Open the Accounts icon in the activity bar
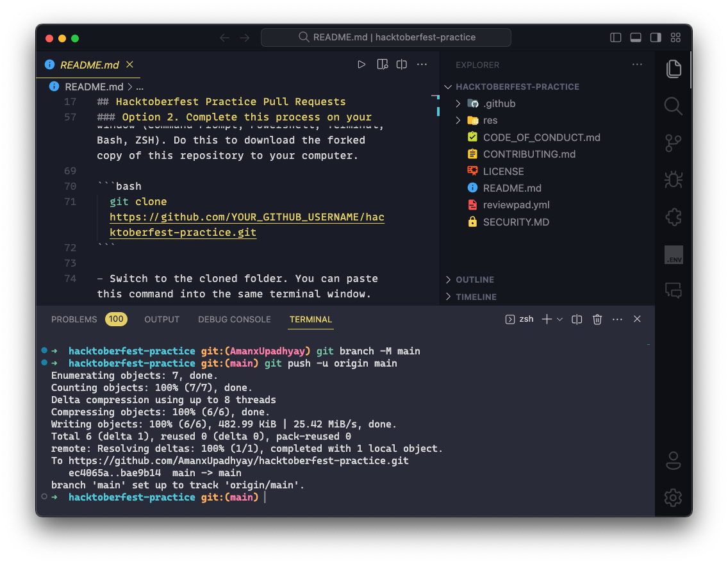 click(x=673, y=460)
